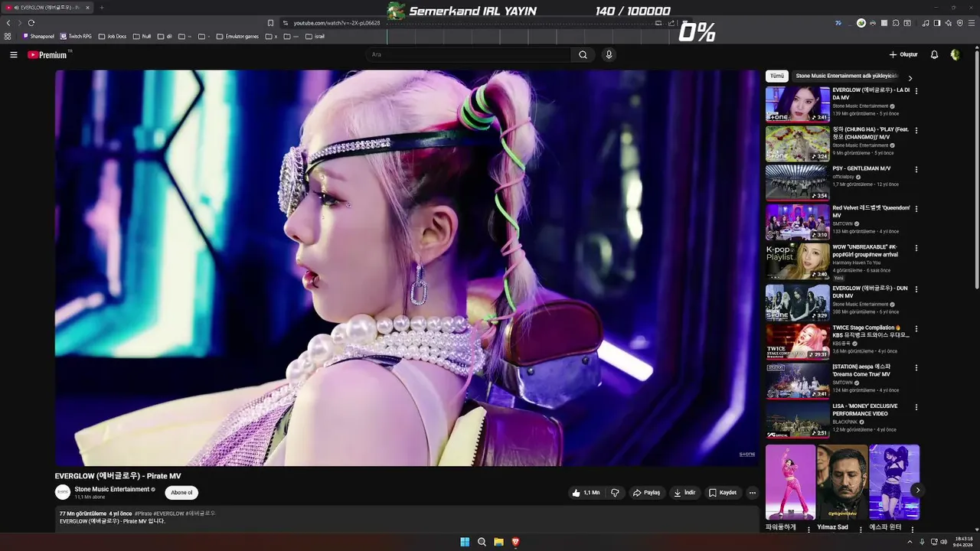Select the Tümü filter chip
980x551 pixels.
tap(777, 76)
